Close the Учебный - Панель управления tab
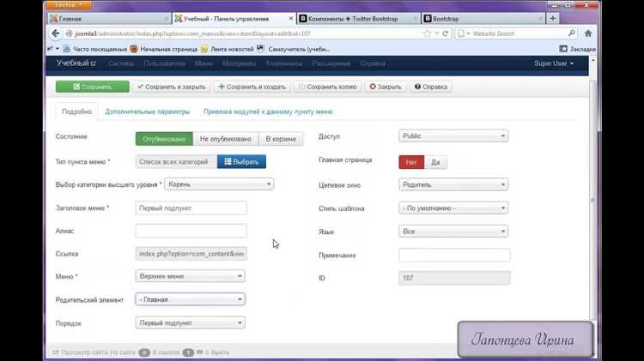 pos(291,19)
